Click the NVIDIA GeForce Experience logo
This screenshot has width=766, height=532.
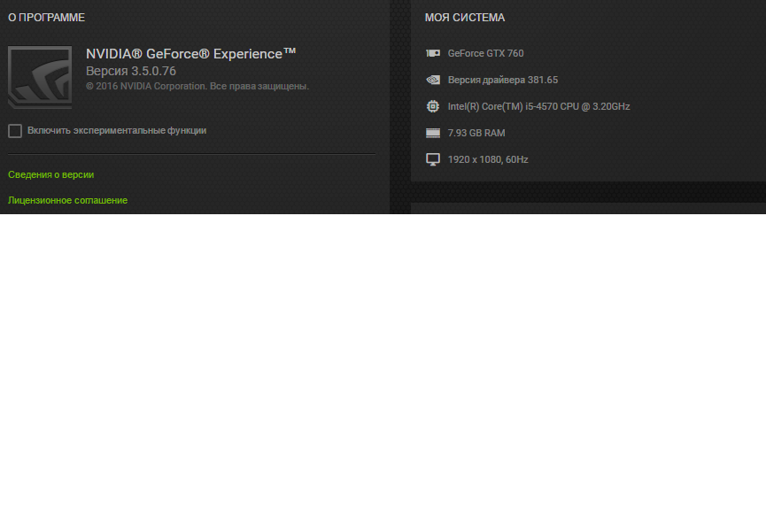[x=40, y=77]
